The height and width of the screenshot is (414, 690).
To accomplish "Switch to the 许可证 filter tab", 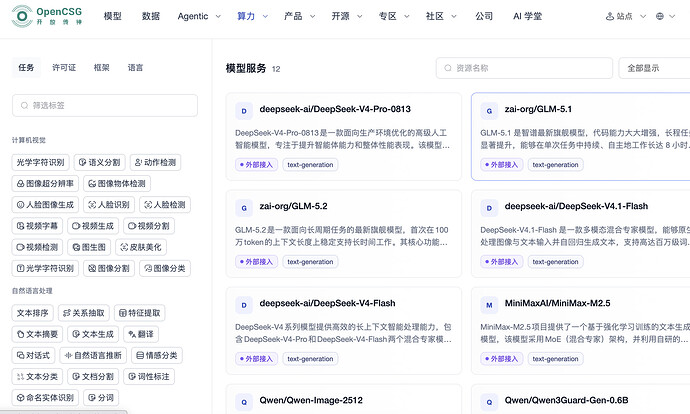I will [64, 67].
